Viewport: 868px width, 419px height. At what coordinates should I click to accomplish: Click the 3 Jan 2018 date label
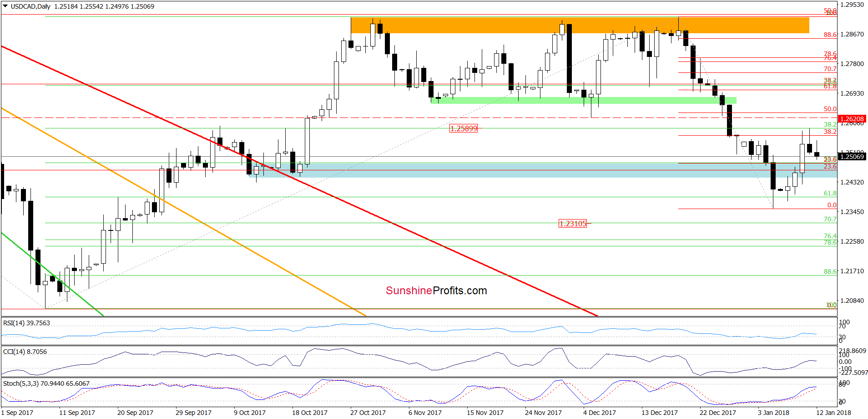773,413
